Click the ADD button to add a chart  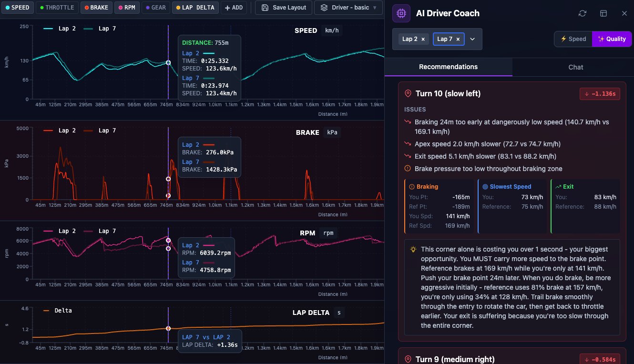pos(234,8)
